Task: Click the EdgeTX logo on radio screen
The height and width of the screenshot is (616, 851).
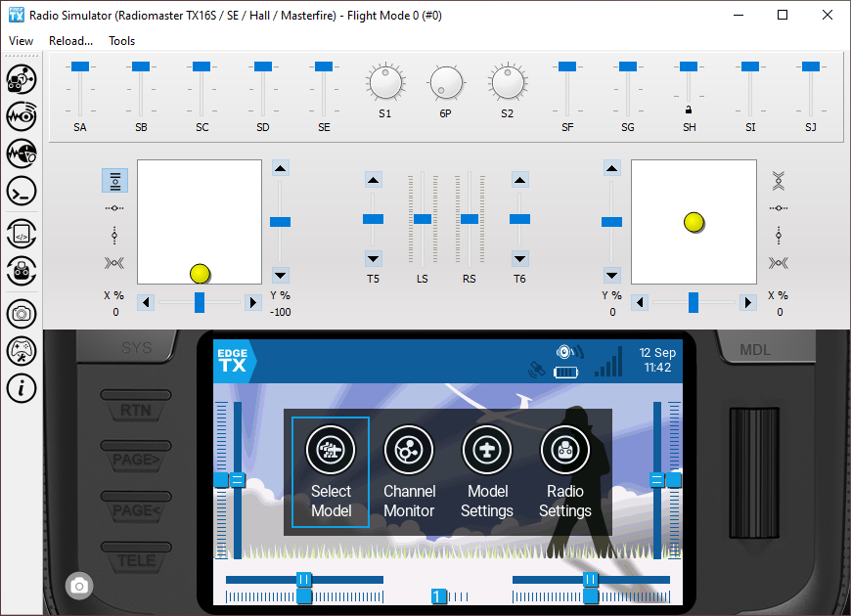Action: coord(234,361)
